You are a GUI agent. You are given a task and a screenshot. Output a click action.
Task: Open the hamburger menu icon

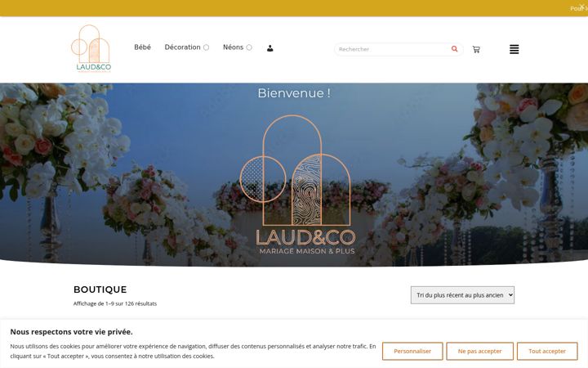(x=514, y=49)
